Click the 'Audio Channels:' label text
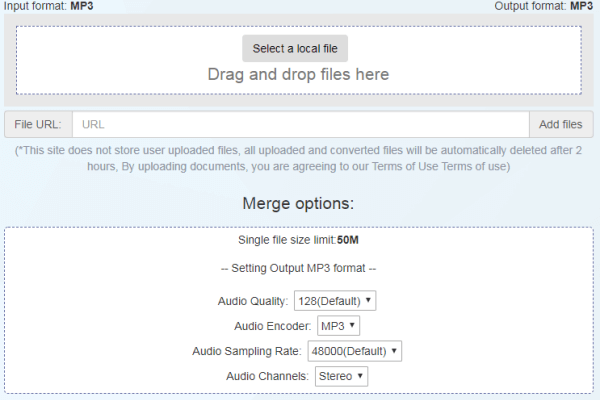 point(267,376)
